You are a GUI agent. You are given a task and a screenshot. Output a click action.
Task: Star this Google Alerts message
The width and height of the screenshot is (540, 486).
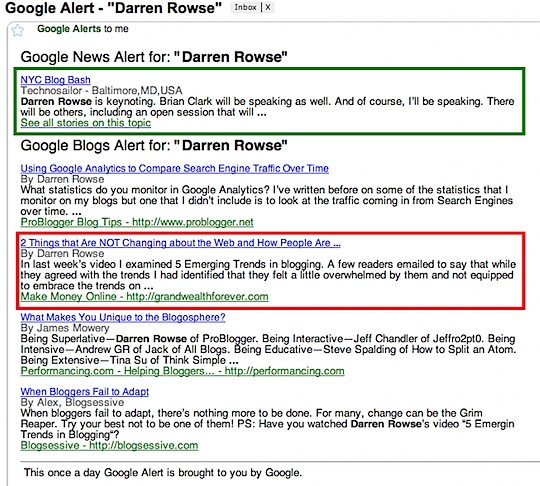[18, 30]
